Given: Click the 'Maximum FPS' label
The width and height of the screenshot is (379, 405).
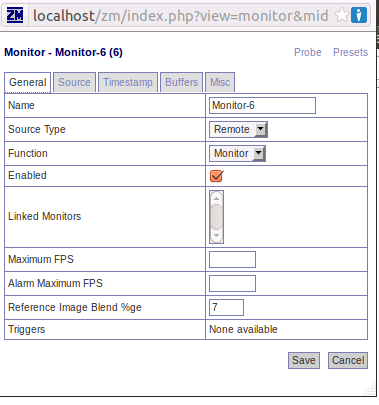Looking at the screenshot, I should (x=41, y=259).
